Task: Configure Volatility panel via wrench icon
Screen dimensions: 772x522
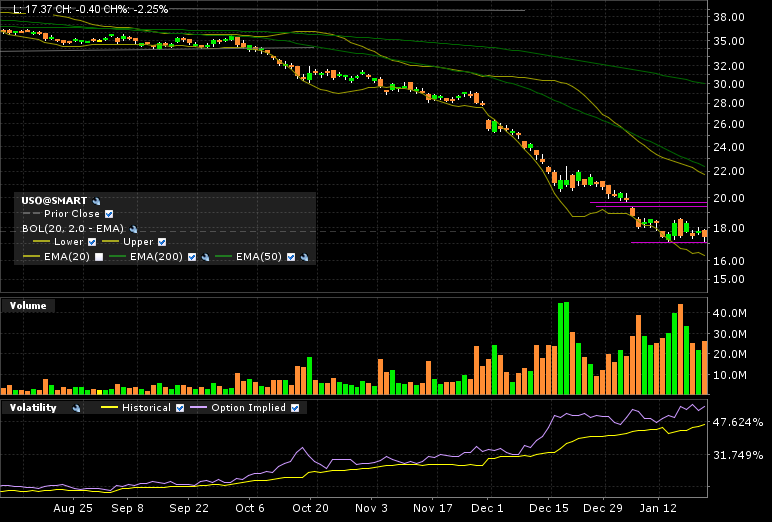Action: 78,408
